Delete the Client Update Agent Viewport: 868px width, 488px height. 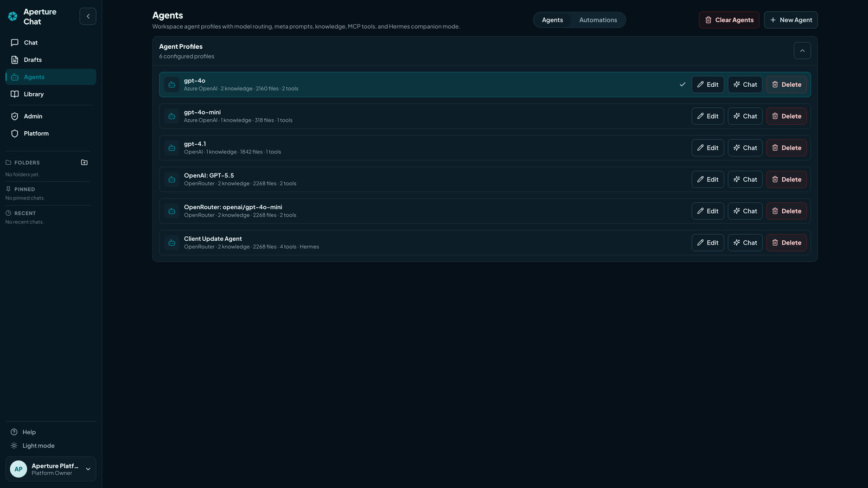point(787,243)
